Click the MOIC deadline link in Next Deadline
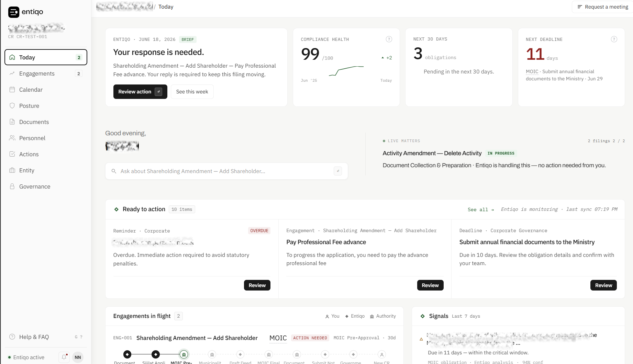633x364 pixels. 532,71
